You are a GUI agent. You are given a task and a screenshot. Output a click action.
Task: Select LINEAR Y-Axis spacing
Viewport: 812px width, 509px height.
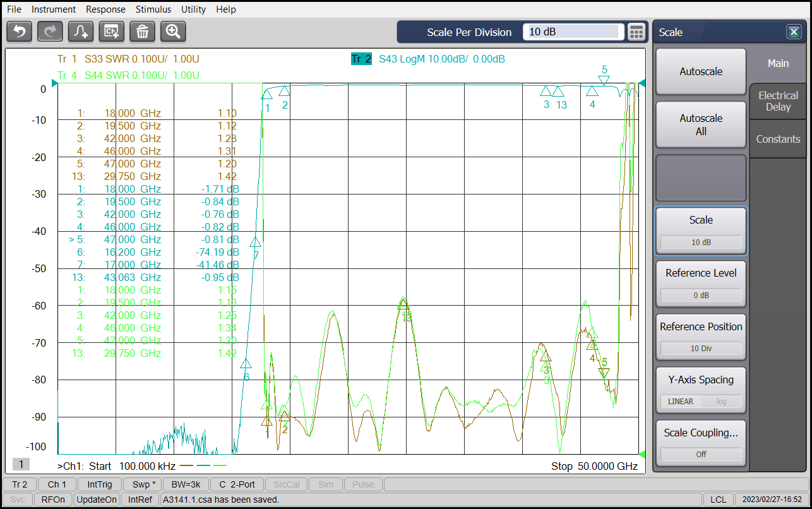click(681, 401)
